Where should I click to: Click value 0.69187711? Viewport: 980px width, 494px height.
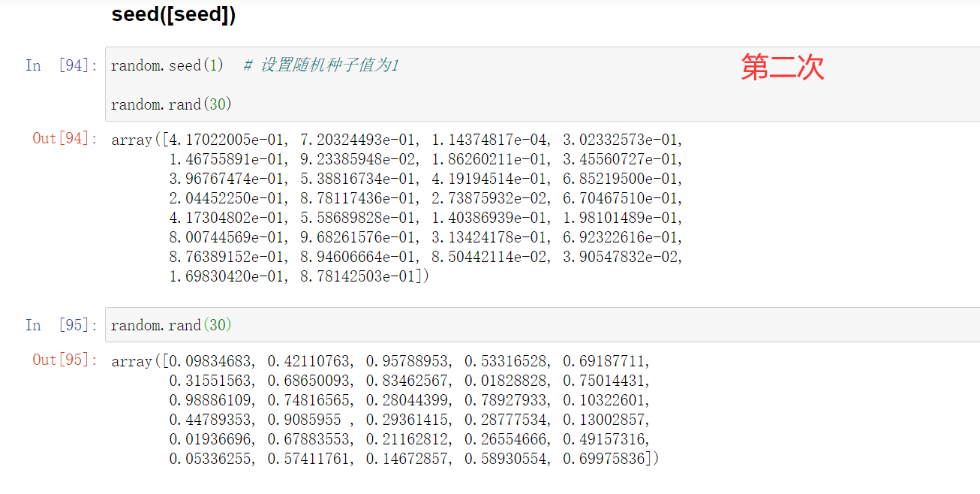click(604, 361)
